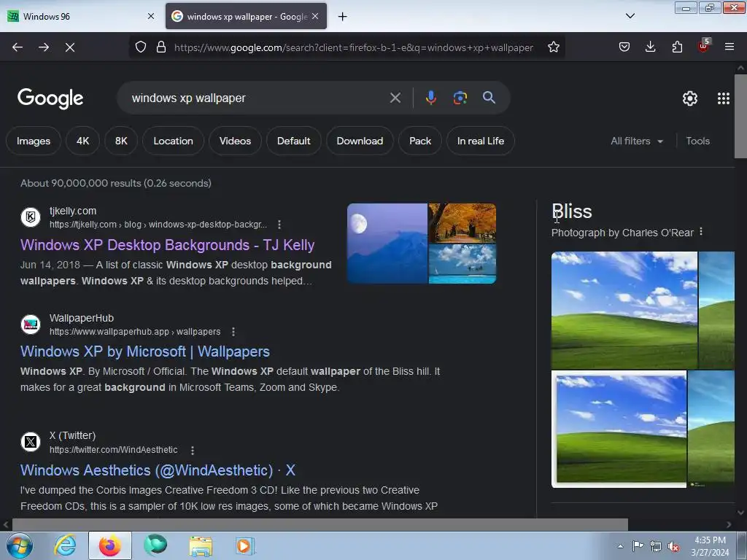The image size is (747, 560).
Task: Click the URL address bar
Action: 354,47
